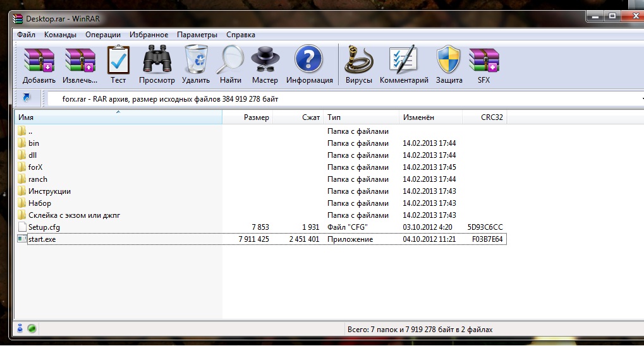Minimize the WinRAR window
Image resolution: width=644 pixels, height=346 pixels.
point(595,16)
